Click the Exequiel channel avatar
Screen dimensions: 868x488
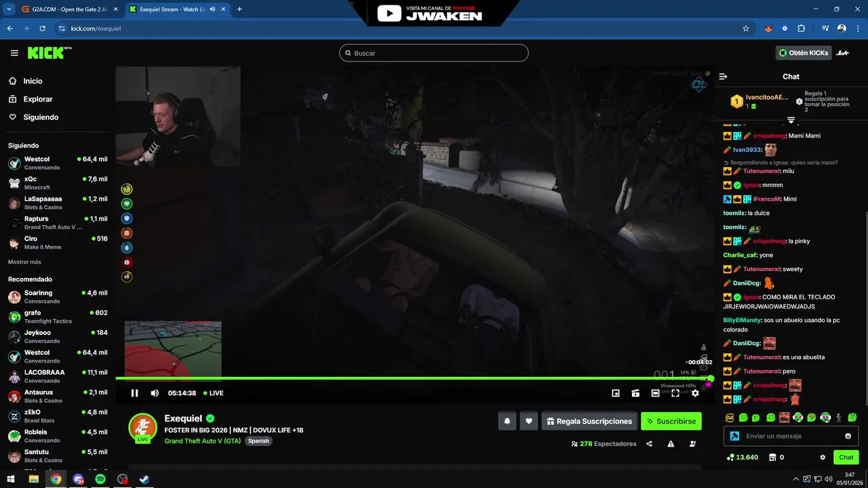tap(142, 427)
